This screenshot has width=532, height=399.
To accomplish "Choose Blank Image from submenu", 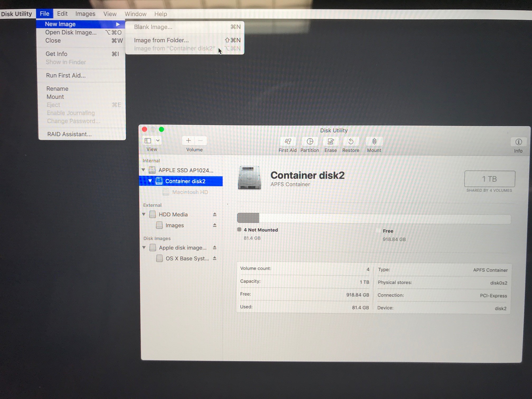I will [x=153, y=27].
